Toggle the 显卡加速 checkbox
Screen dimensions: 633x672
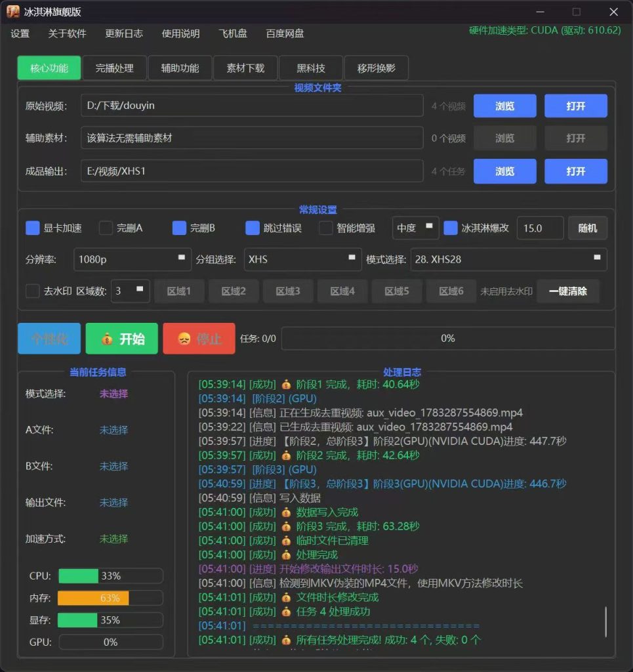[33, 228]
